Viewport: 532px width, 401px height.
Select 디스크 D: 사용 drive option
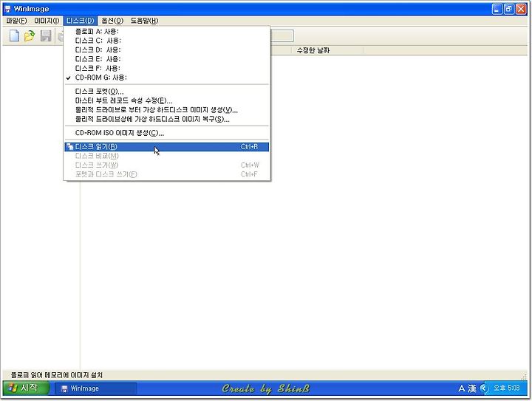click(x=166, y=49)
